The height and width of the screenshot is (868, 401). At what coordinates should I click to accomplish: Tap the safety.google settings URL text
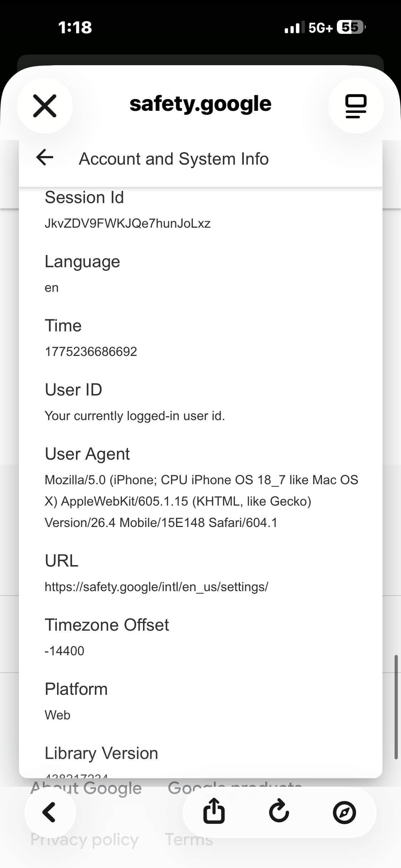[156, 587]
